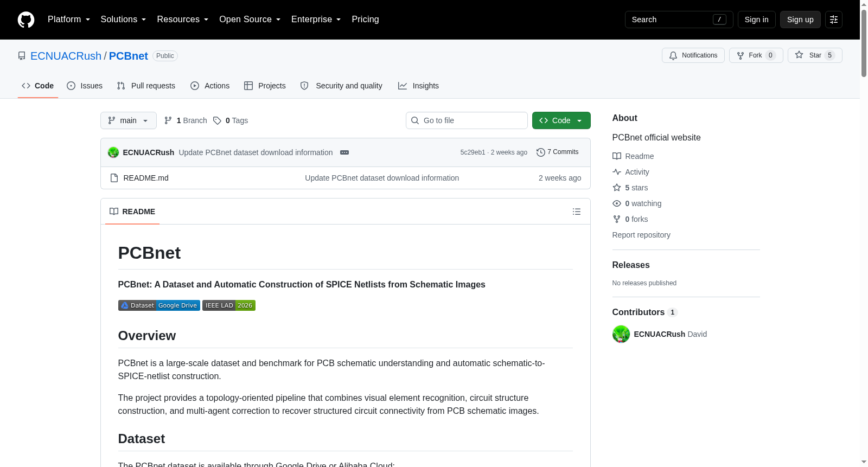Open the Pull requests tab

click(146, 86)
